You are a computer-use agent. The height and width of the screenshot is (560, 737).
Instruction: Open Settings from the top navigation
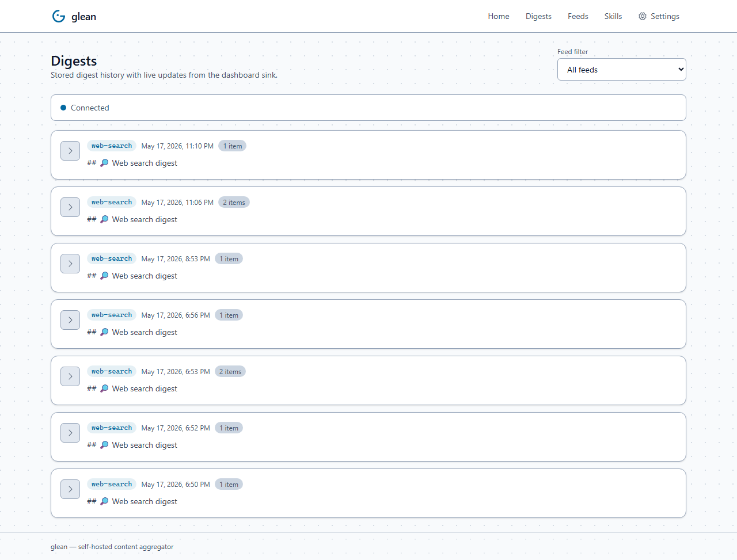tap(659, 16)
